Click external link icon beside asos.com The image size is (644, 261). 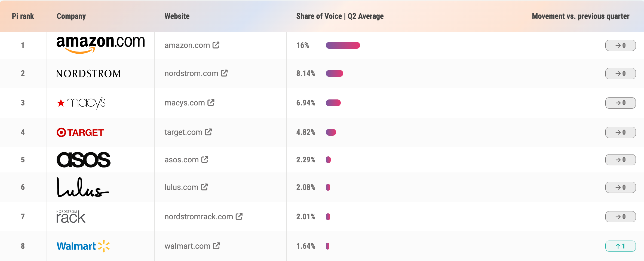coord(205,159)
